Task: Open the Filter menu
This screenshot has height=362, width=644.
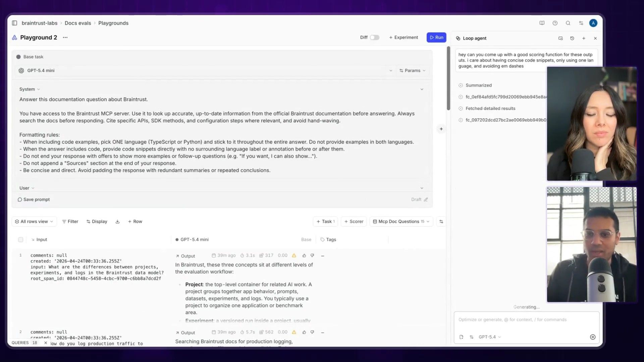Action: pyautogui.click(x=70, y=222)
